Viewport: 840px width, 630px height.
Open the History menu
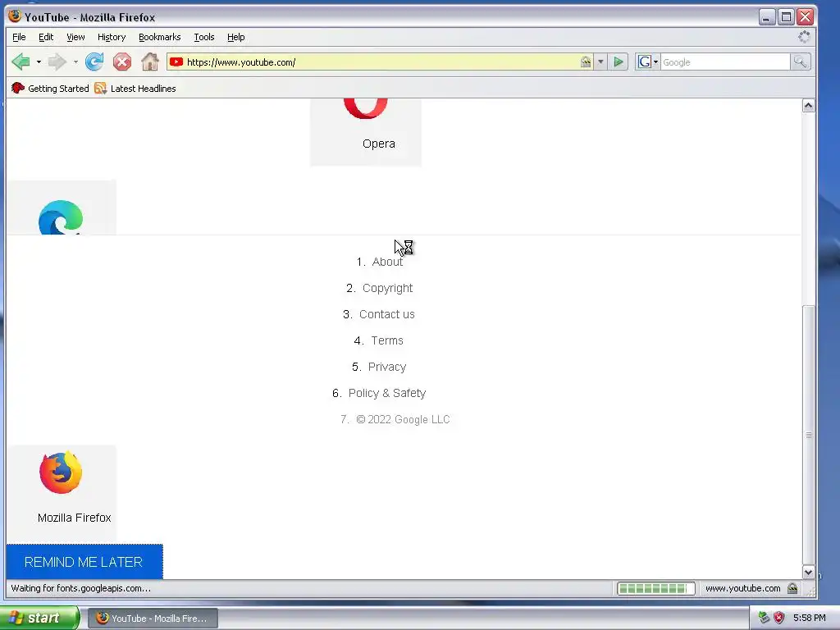[112, 37]
